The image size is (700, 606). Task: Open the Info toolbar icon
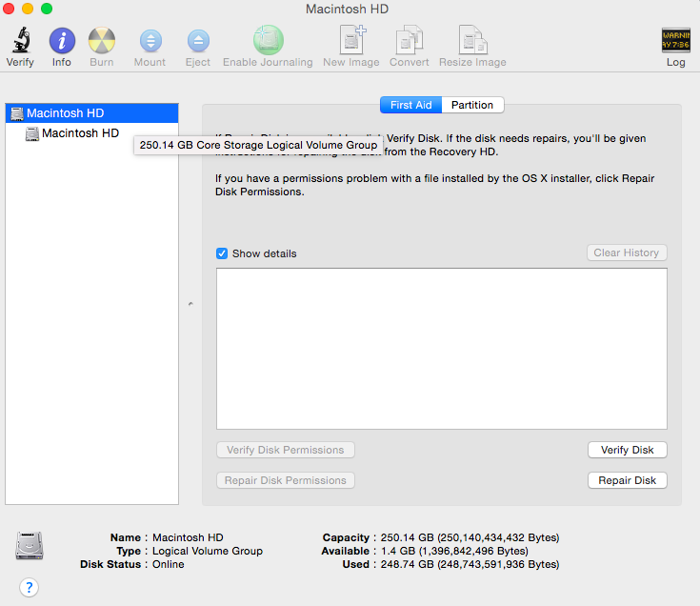click(x=62, y=41)
